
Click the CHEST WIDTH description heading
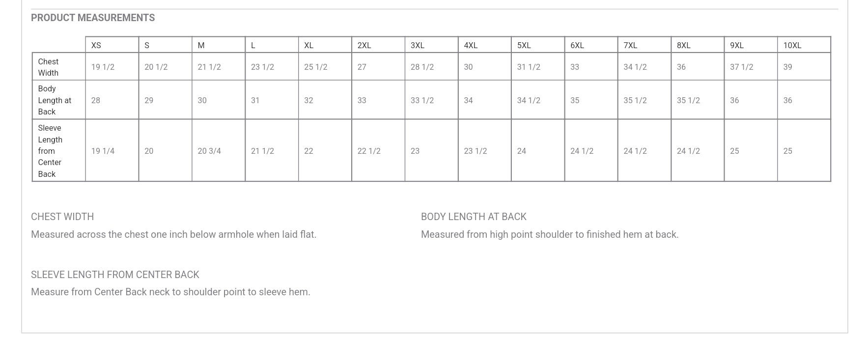click(62, 217)
